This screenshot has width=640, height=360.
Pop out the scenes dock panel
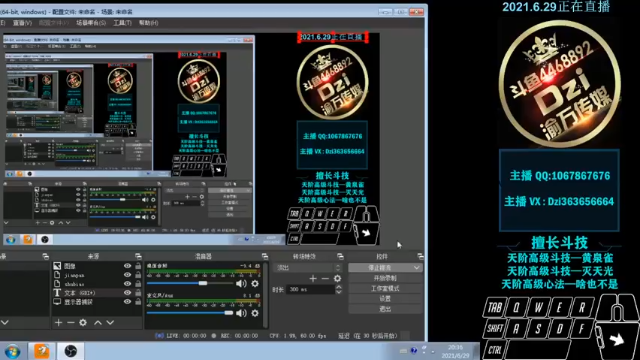point(45,256)
